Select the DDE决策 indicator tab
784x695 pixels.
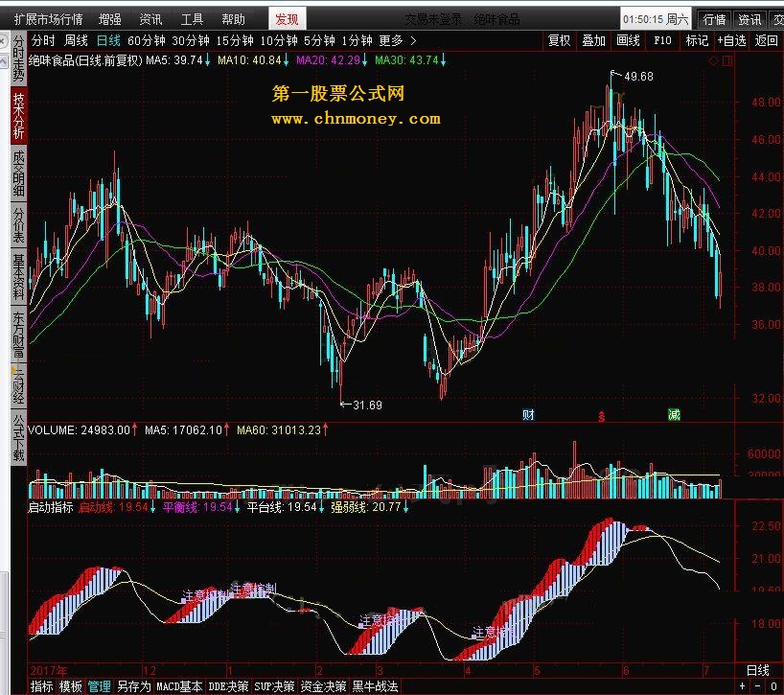pyautogui.click(x=228, y=686)
